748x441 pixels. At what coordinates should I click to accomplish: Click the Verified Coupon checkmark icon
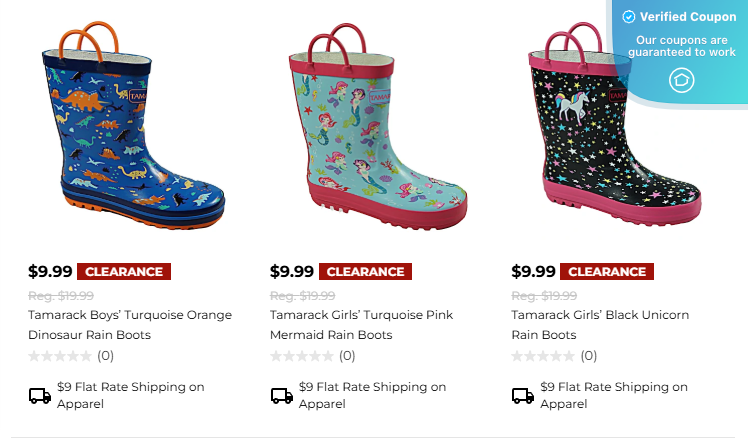(629, 17)
